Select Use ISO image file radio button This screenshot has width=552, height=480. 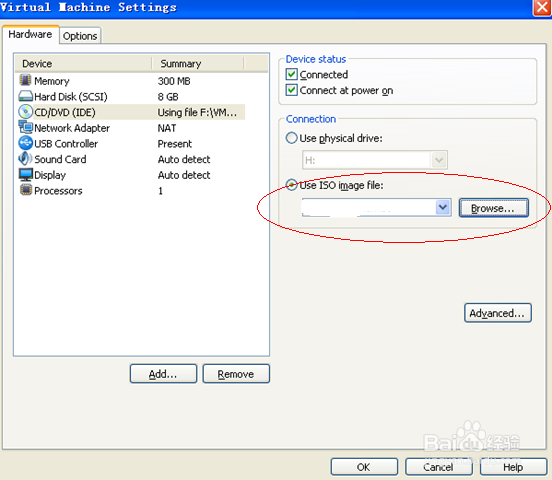[291, 185]
